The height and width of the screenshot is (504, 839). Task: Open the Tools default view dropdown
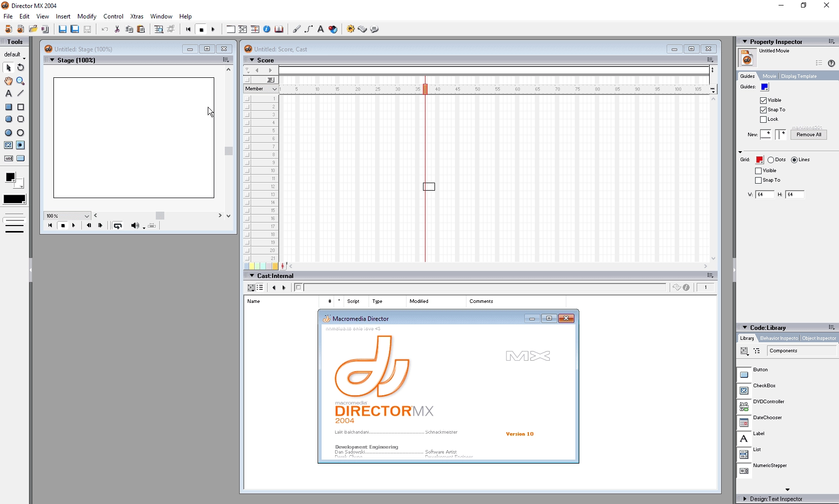14,54
